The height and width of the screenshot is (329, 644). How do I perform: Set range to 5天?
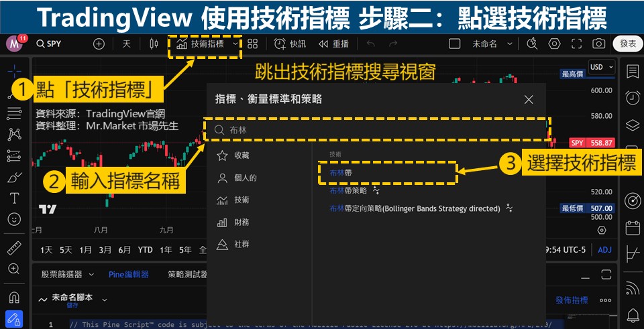tap(66, 250)
